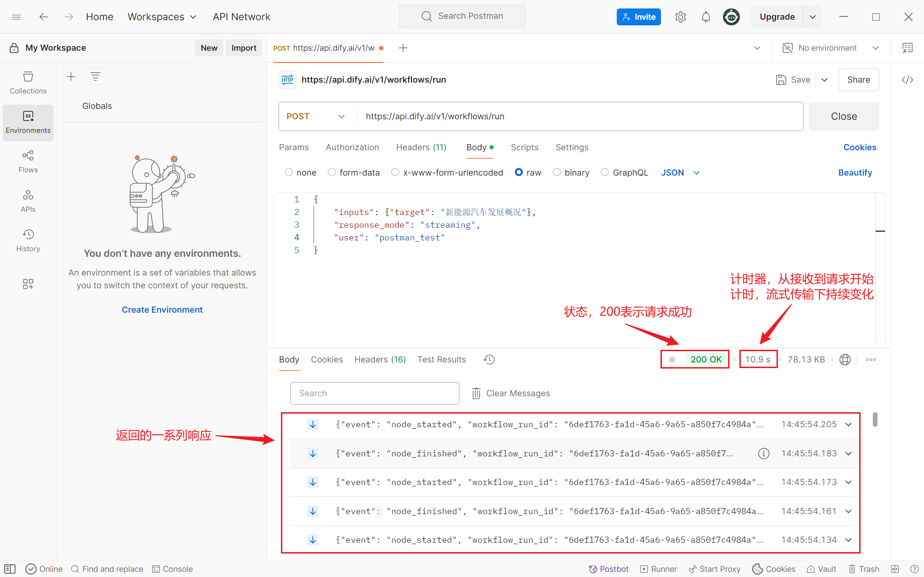This screenshot has width=924, height=577.
Task: Switch to the Settings tab
Action: tap(572, 147)
